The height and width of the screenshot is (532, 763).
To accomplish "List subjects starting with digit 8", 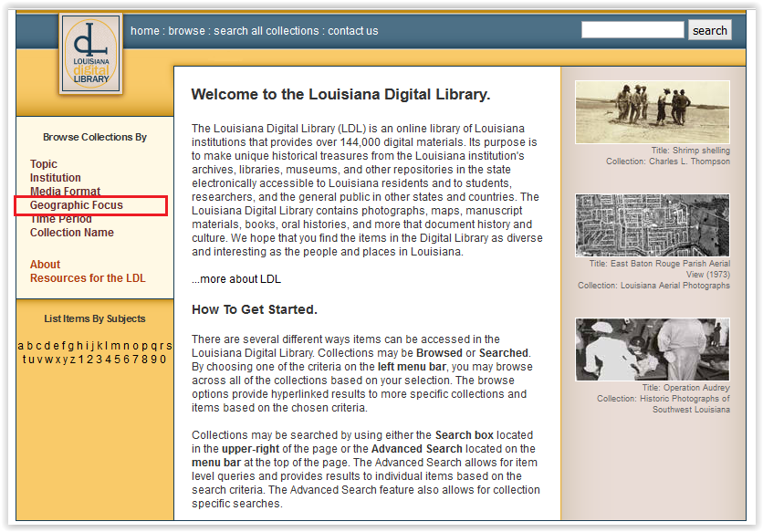I will (145, 360).
